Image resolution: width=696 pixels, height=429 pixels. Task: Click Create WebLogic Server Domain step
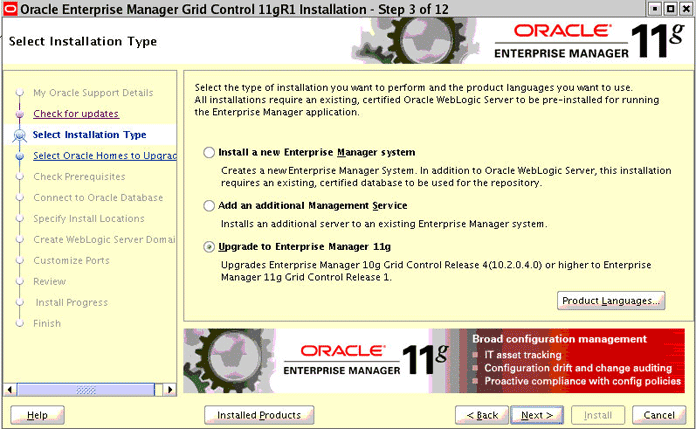(104, 239)
